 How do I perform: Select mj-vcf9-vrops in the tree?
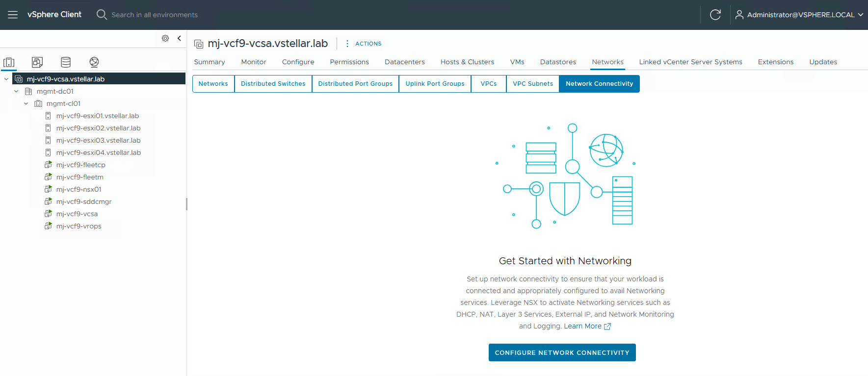79,226
